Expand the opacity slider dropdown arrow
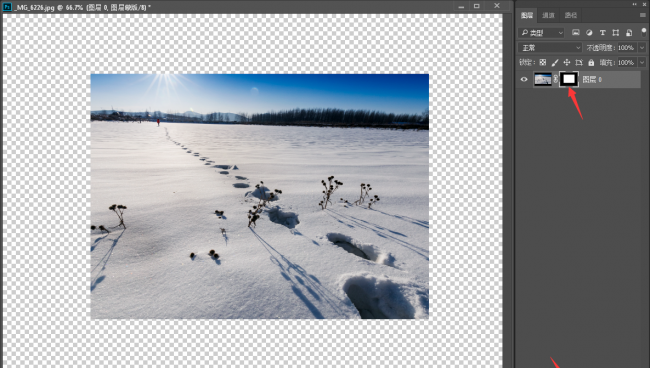 tap(642, 48)
